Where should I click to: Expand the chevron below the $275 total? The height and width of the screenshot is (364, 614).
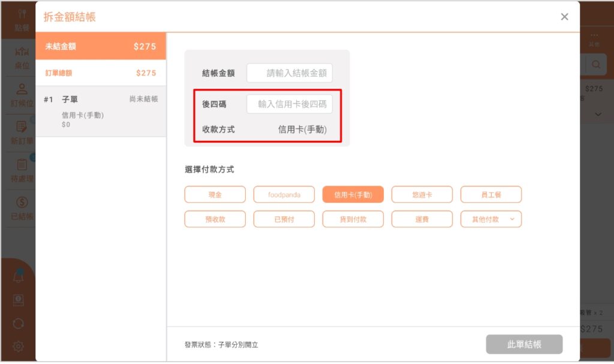click(x=598, y=113)
